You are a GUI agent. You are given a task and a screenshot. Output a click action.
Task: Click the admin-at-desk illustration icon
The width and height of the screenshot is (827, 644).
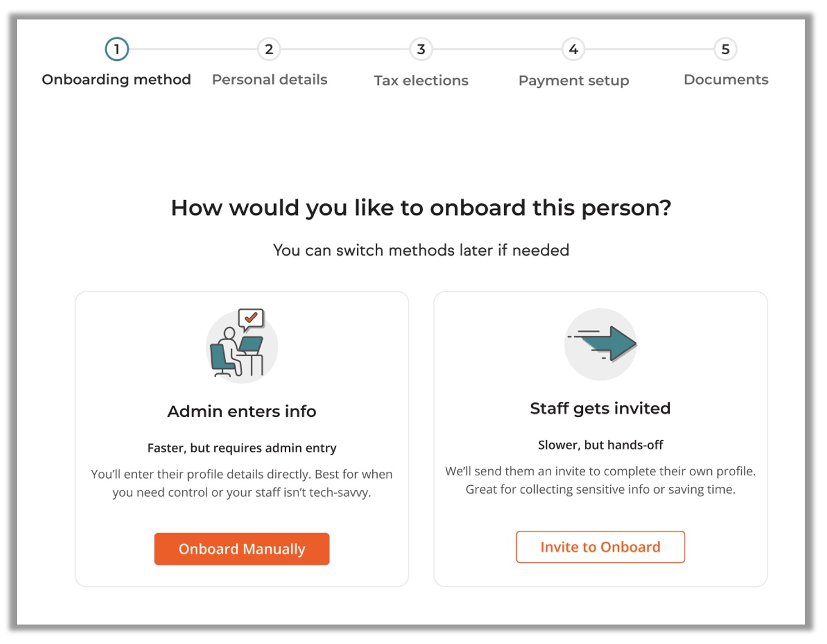(x=241, y=345)
